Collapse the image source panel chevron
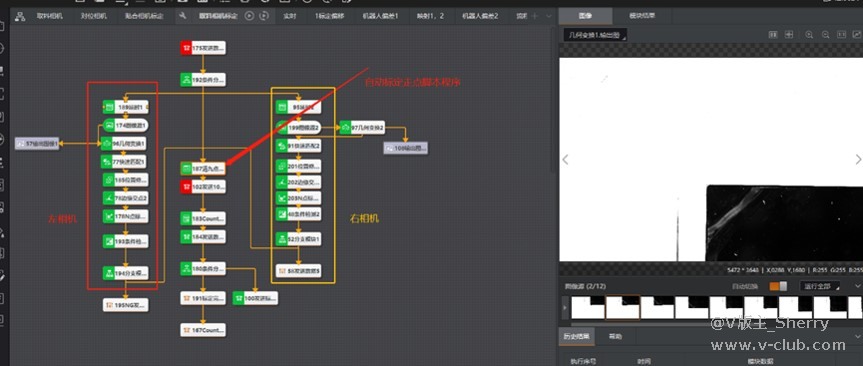Screen dimensions: 863x366 click(x=857, y=286)
